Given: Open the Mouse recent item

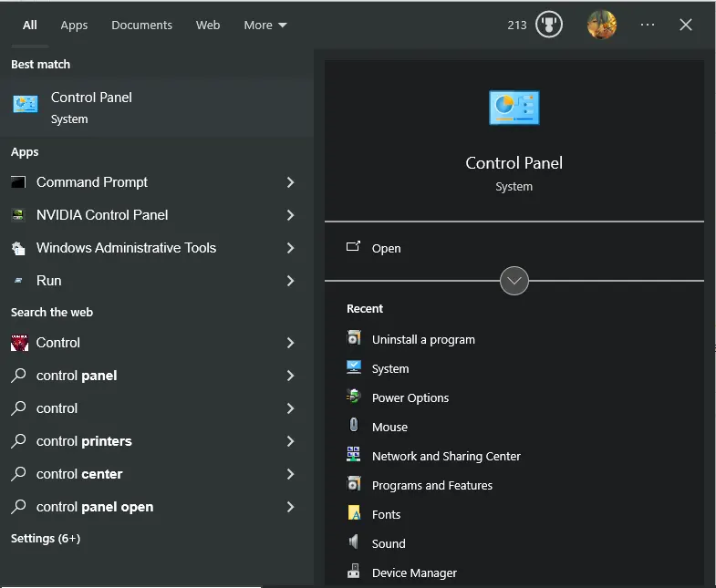Looking at the screenshot, I should click(389, 427).
